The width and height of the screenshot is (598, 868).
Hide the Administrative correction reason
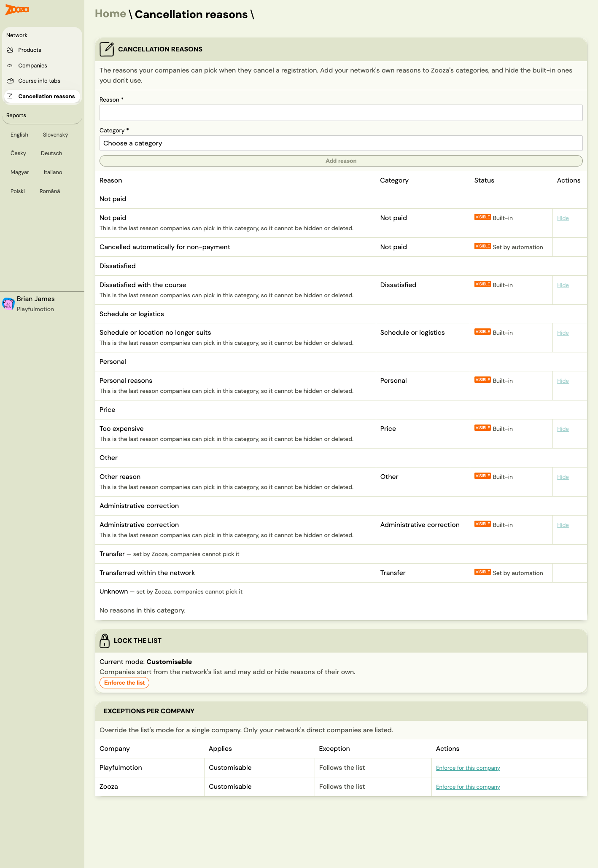[x=563, y=525]
